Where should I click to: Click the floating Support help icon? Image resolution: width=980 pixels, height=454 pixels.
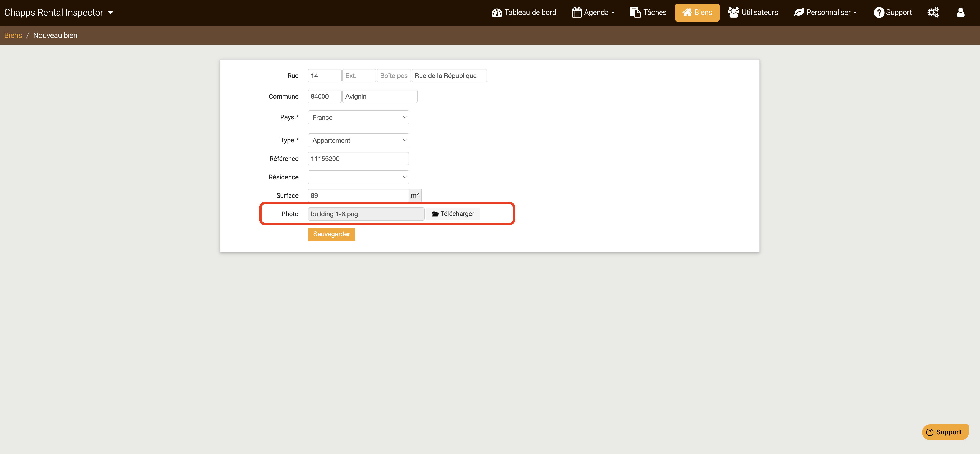930,432
